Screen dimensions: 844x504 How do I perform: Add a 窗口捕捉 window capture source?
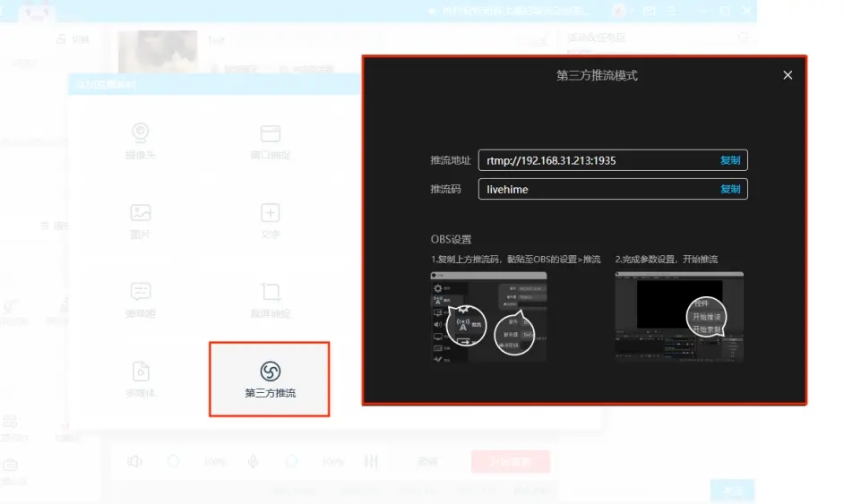click(271, 141)
